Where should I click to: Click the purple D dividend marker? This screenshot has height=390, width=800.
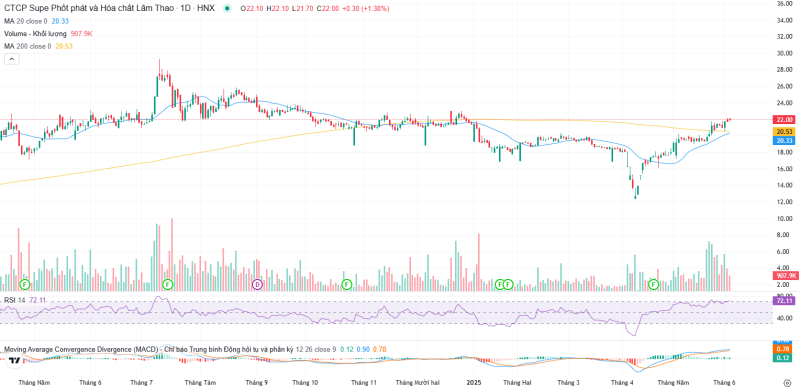(x=258, y=284)
